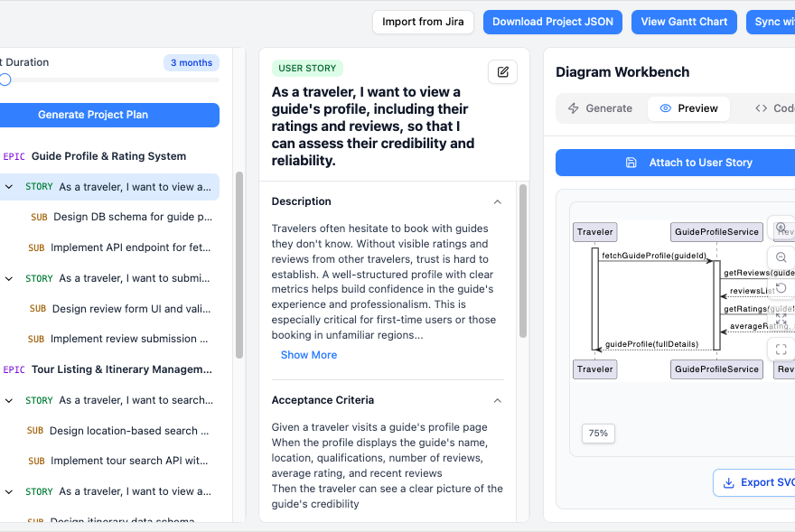Collapse the Description section
795x532 pixels.
coord(496,201)
